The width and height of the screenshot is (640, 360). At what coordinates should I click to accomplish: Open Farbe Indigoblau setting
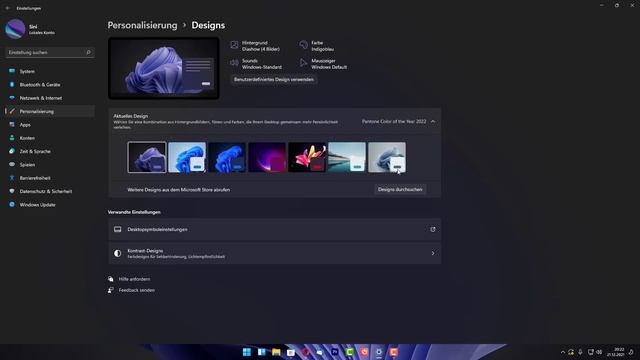pos(317,46)
